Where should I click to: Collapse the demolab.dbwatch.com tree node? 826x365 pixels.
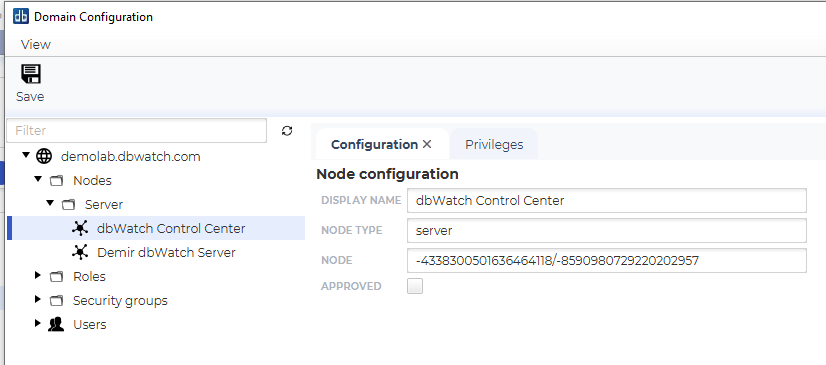(x=26, y=155)
